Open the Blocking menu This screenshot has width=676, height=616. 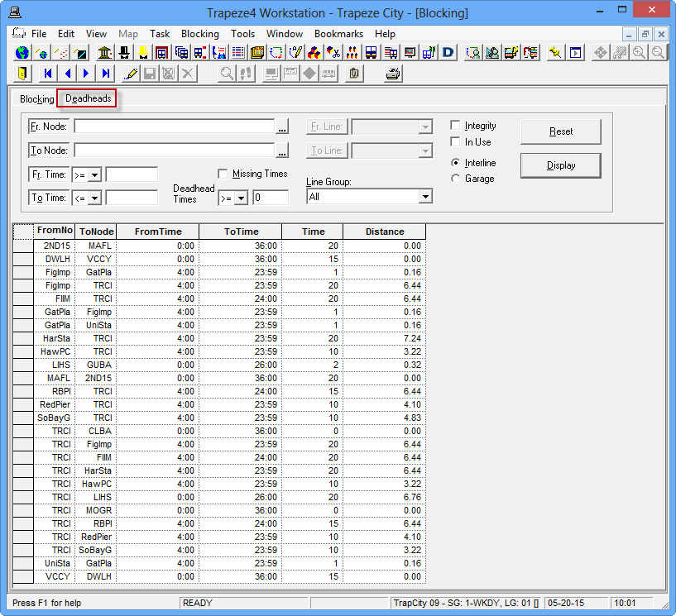pos(200,34)
